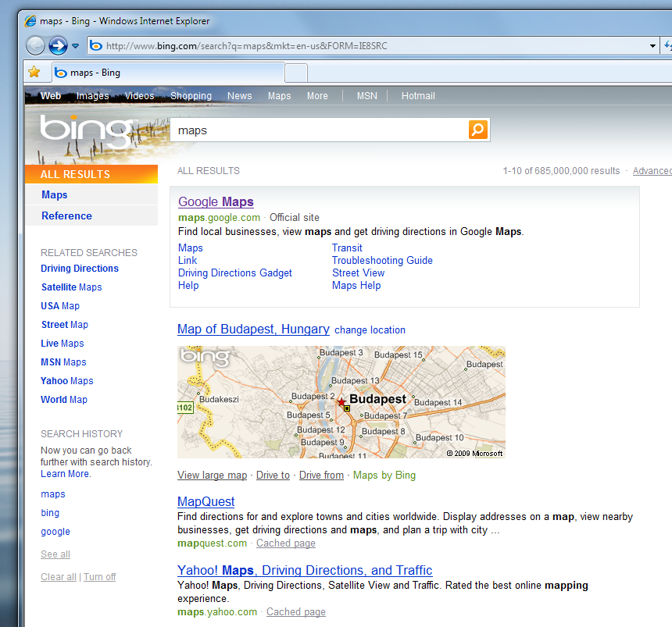Open MapQuest Cached page link
Image resolution: width=672 pixels, height=627 pixels.
click(286, 543)
